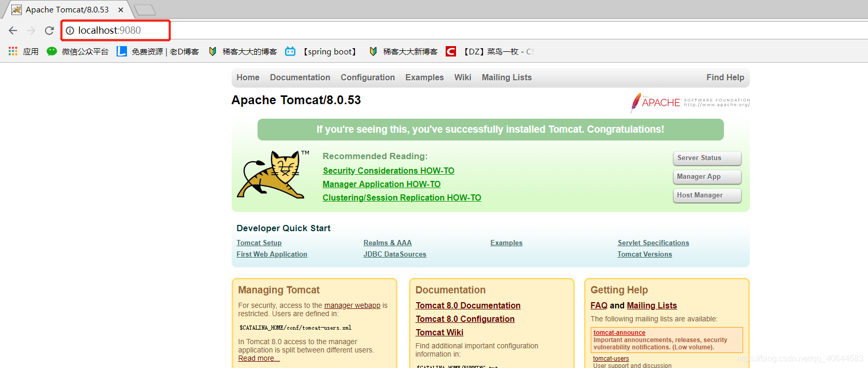Open Security Considerations HOW-TO link
The width and height of the screenshot is (868, 368).
coord(388,171)
